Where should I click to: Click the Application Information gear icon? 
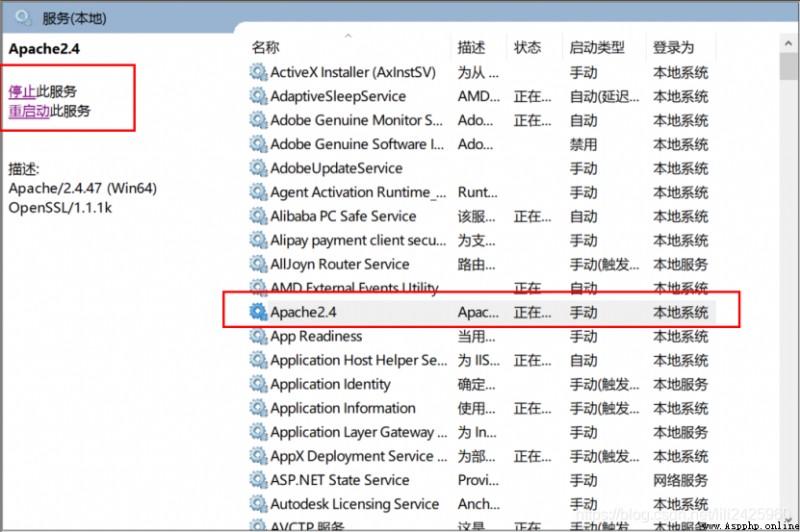[258, 408]
